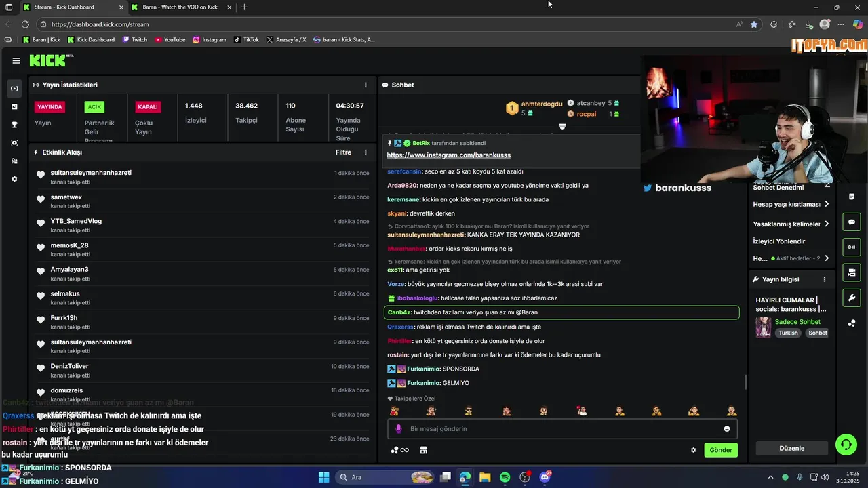The width and height of the screenshot is (868, 488).
Task: Open the Filtre dropdown in Etkinlik Akışı
Action: [343, 152]
